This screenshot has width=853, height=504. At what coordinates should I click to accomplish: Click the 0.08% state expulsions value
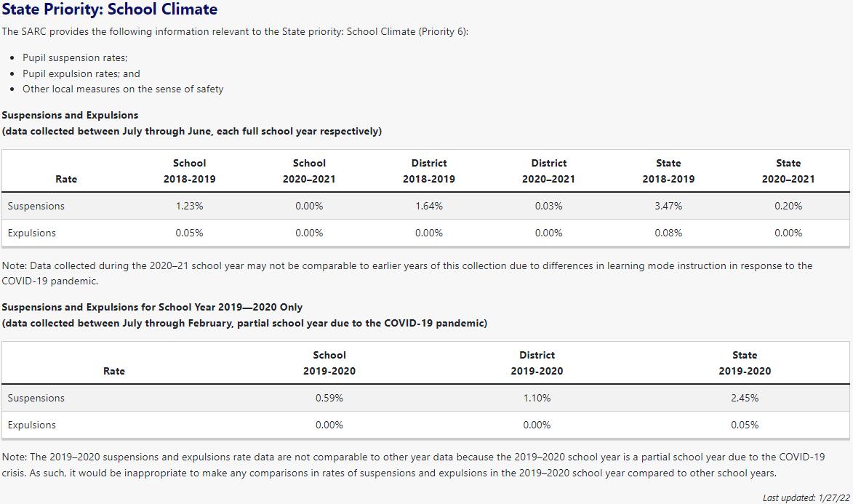668,233
